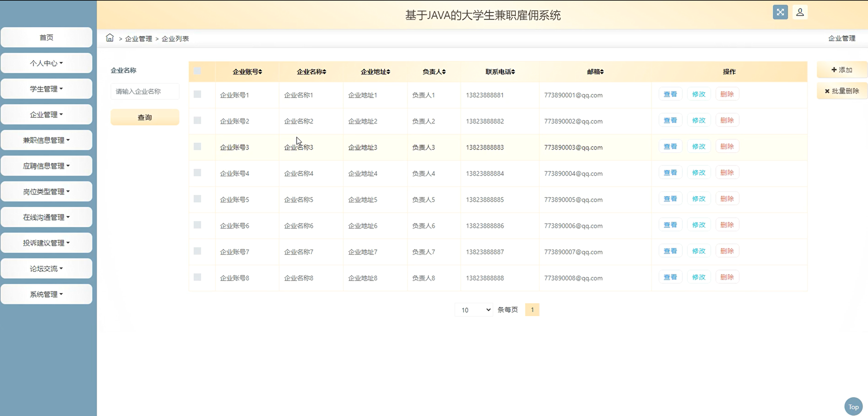Expand the 个人中心 sidebar menu

(47, 63)
